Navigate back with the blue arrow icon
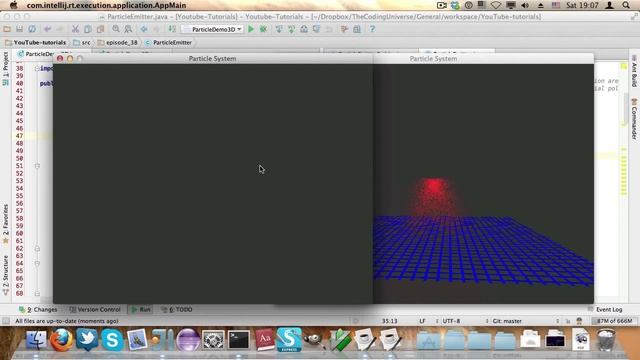The image size is (640, 360). [144, 29]
